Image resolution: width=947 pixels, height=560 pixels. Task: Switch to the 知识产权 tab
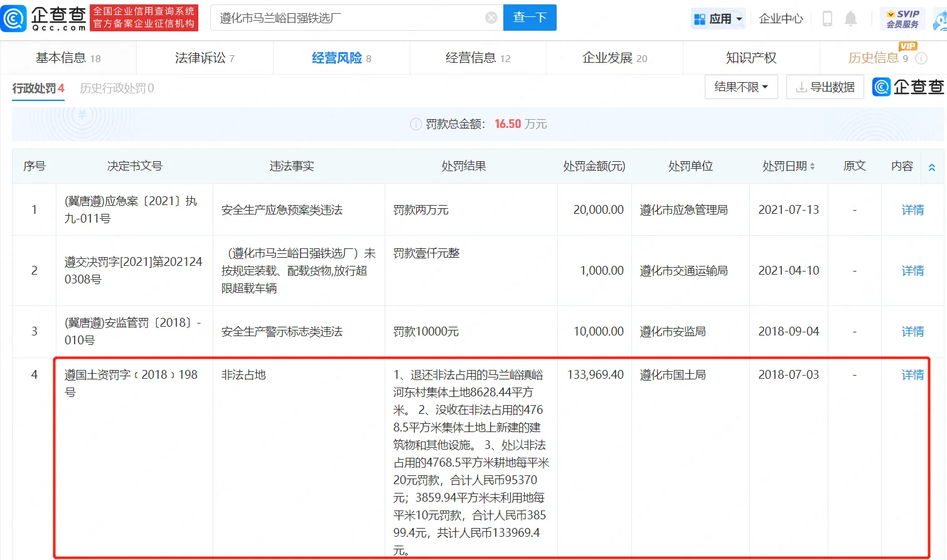[x=751, y=58]
